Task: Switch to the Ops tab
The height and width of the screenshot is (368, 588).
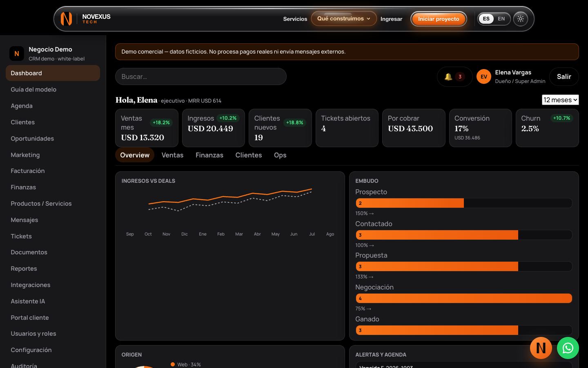Action: pyautogui.click(x=280, y=155)
